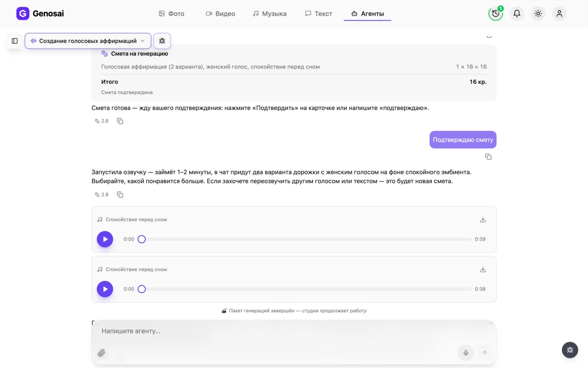The image size is (588, 368).
Task: Switch to the Музыка tab
Action: (x=270, y=14)
